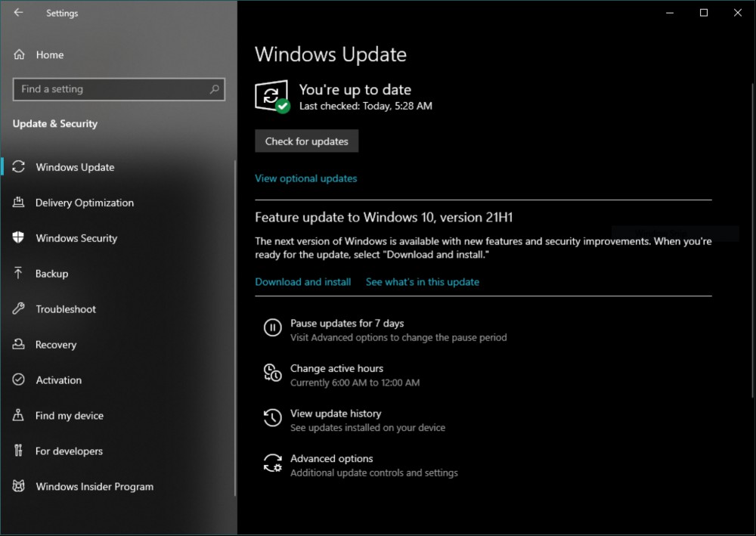Click "Last checked: Today, 5:28 AM" text
The width and height of the screenshot is (756, 536).
(366, 106)
